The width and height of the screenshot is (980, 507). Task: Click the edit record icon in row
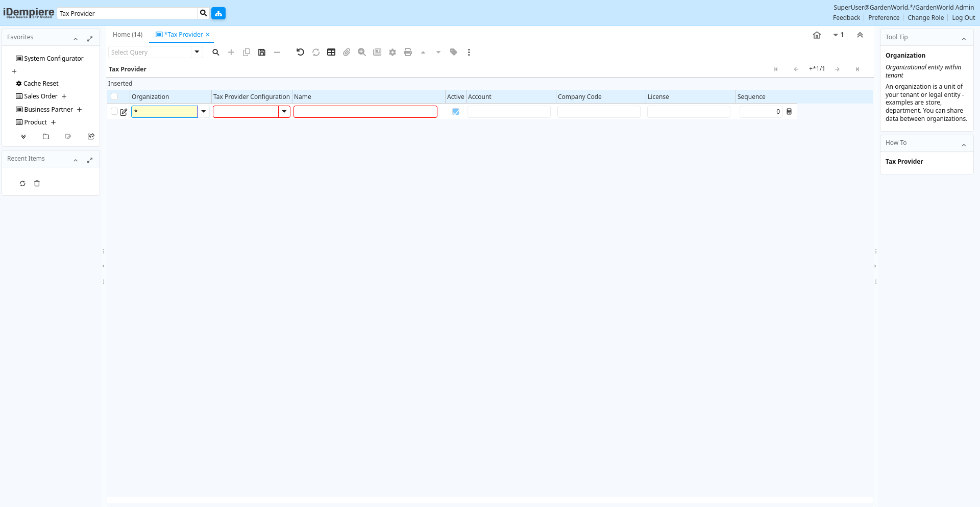point(124,112)
